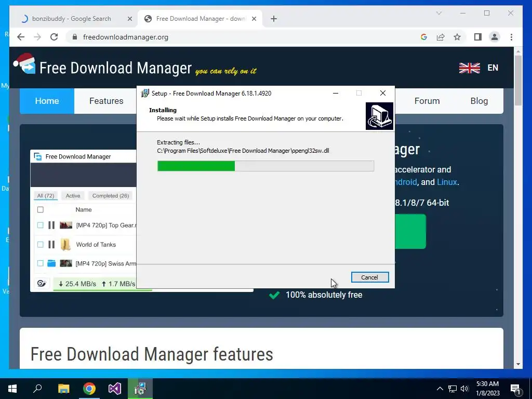
Task: Click the 'Extracting files...' status text
Action: pyautogui.click(x=179, y=142)
